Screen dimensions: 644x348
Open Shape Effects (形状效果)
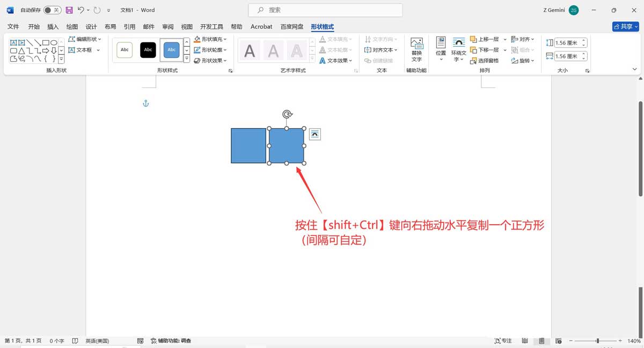pos(210,61)
